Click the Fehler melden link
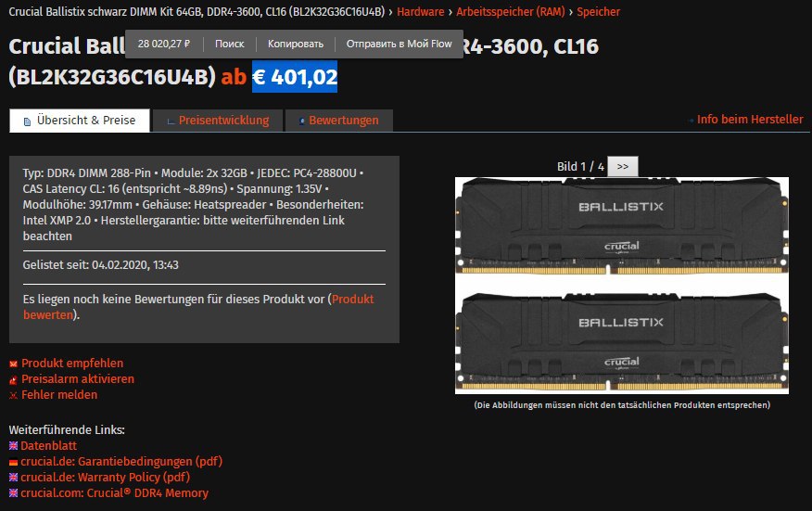The image size is (812, 511). [x=59, y=395]
